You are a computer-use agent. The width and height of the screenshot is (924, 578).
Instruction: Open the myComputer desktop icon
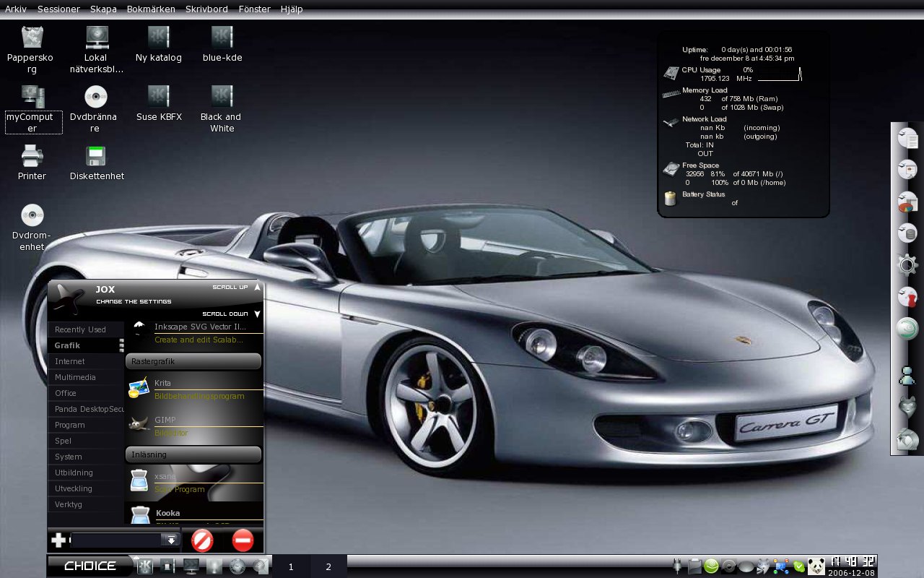pyautogui.click(x=33, y=109)
